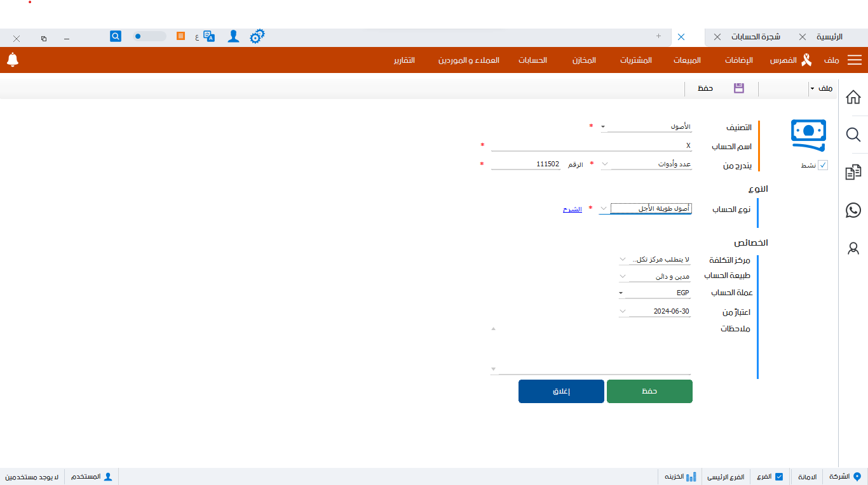Open the الشرح explanation link

[572, 208]
